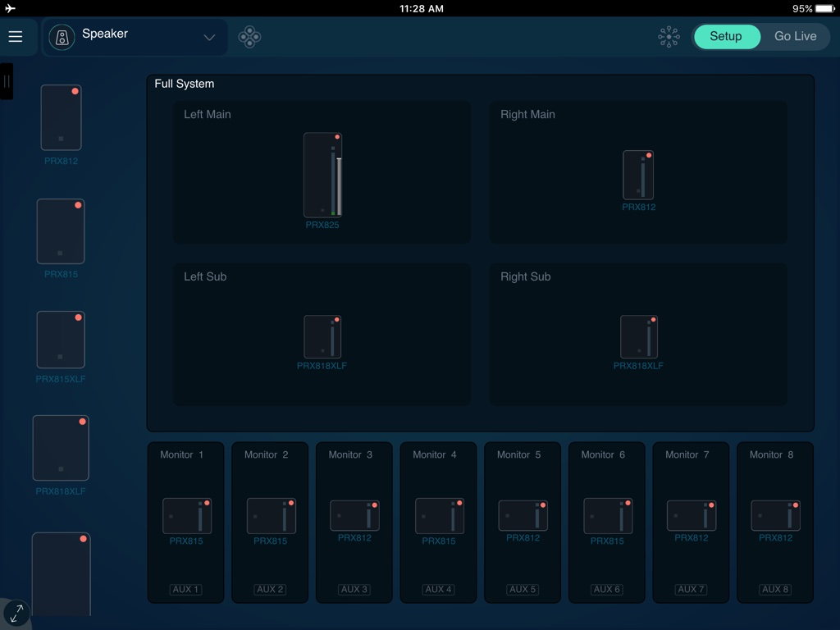This screenshot has height=630, width=840.
Task: Open the network nodes icon near Setup
Action: pyautogui.click(x=669, y=36)
